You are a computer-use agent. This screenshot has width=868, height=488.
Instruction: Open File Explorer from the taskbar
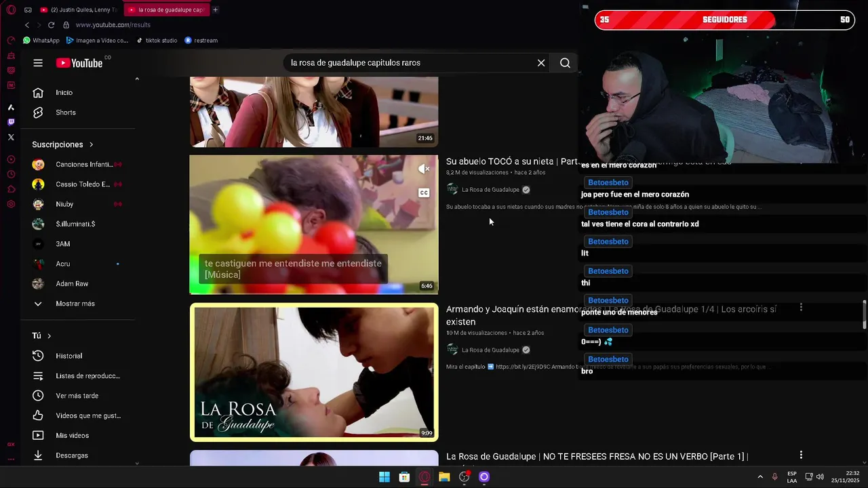pos(444,477)
